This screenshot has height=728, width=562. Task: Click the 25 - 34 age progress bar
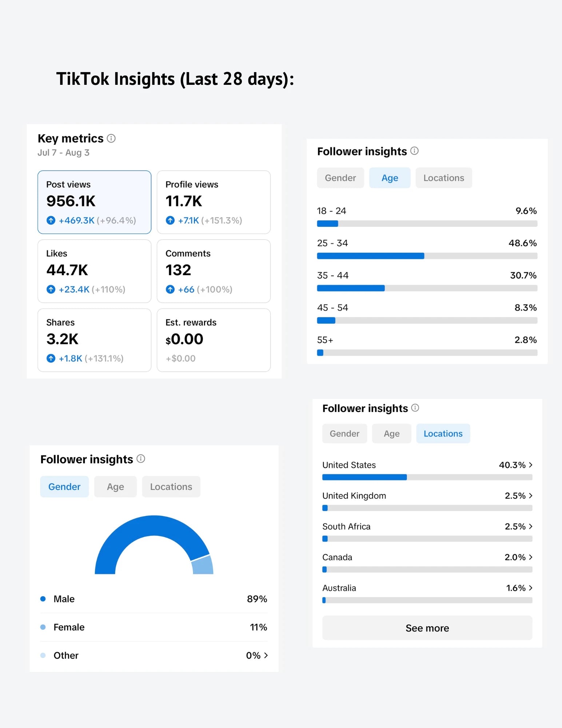(427, 256)
